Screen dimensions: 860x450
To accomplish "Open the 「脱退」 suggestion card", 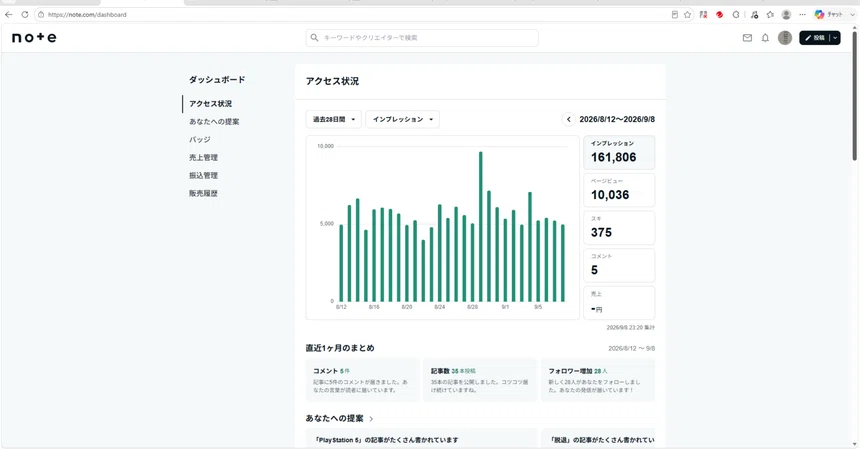I will [x=598, y=439].
